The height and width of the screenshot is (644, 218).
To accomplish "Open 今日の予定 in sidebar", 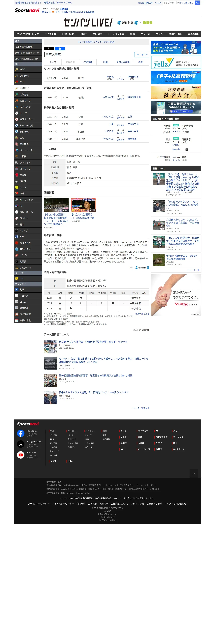I will point(28,320).
